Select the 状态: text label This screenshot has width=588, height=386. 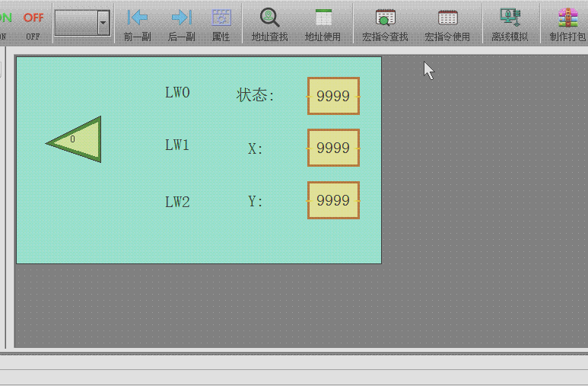(x=256, y=95)
